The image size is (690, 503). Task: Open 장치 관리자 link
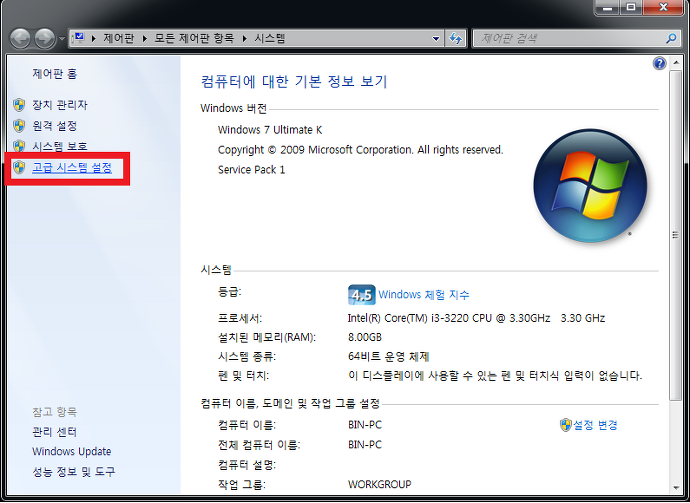point(60,105)
